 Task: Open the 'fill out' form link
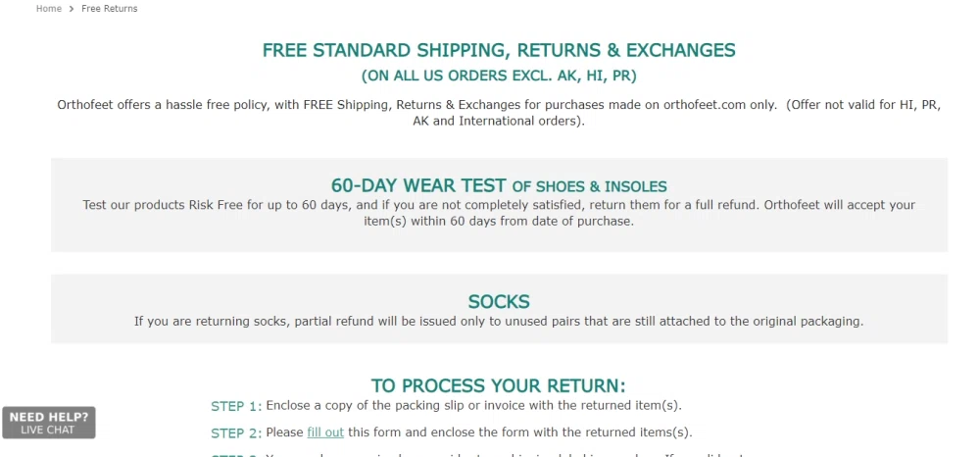coord(325,432)
